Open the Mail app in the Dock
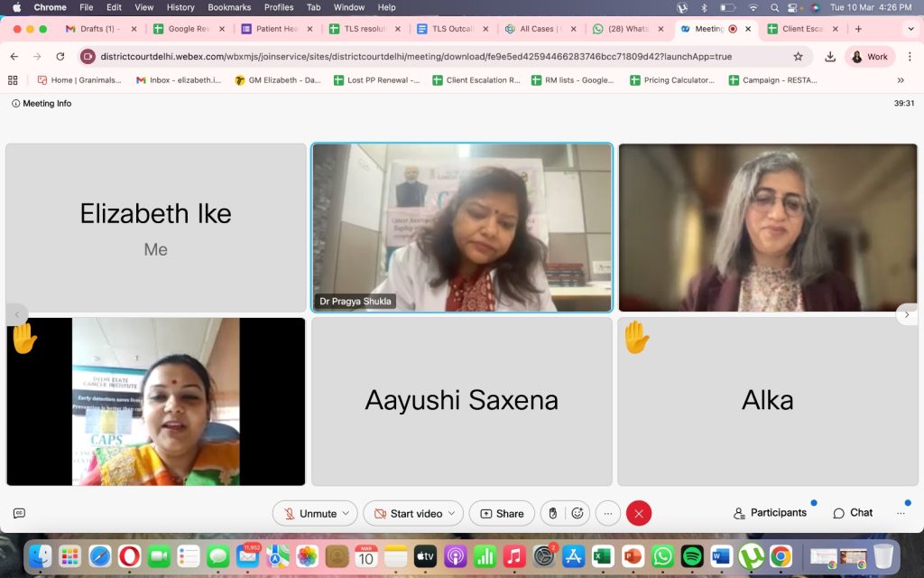Image resolution: width=924 pixels, height=578 pixels. click(247, 556)
